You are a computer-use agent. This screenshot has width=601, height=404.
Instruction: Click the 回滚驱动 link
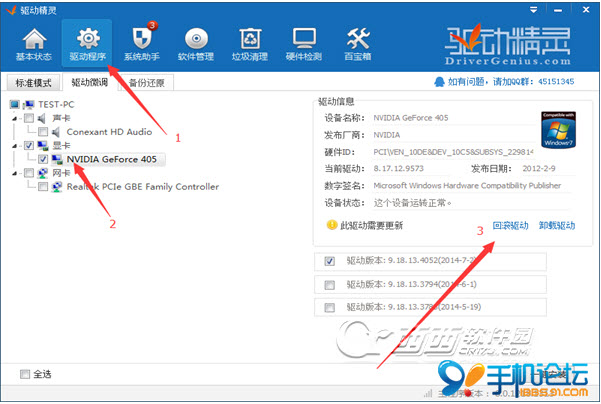coord(510,225)
